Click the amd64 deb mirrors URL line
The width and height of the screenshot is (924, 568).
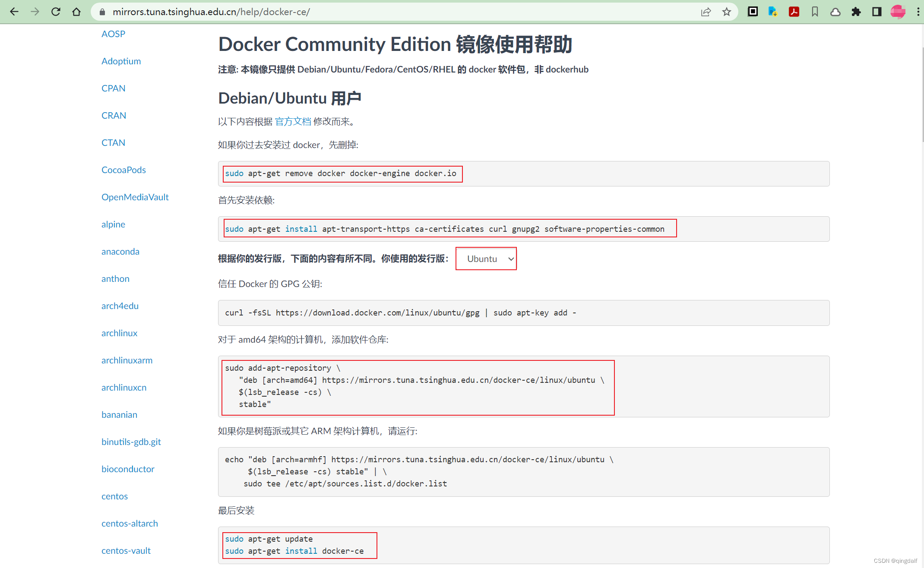(x=421, y=380)
